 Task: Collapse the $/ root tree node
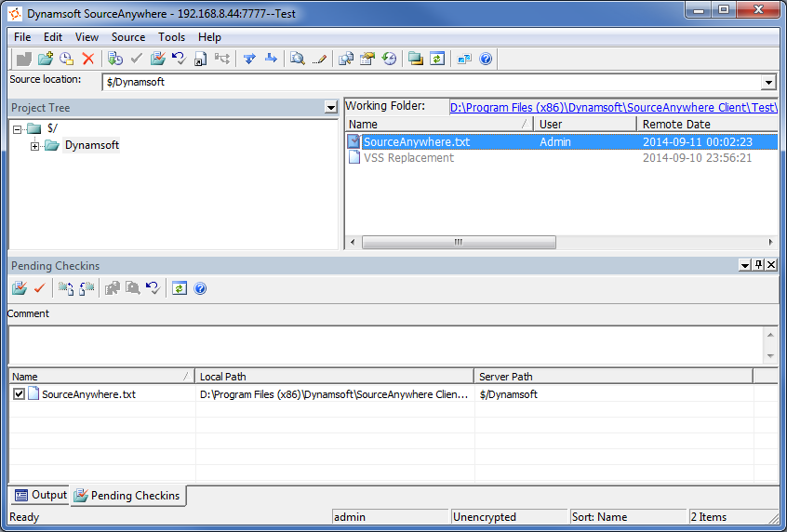pyautogui.click(x=18, y=128)
